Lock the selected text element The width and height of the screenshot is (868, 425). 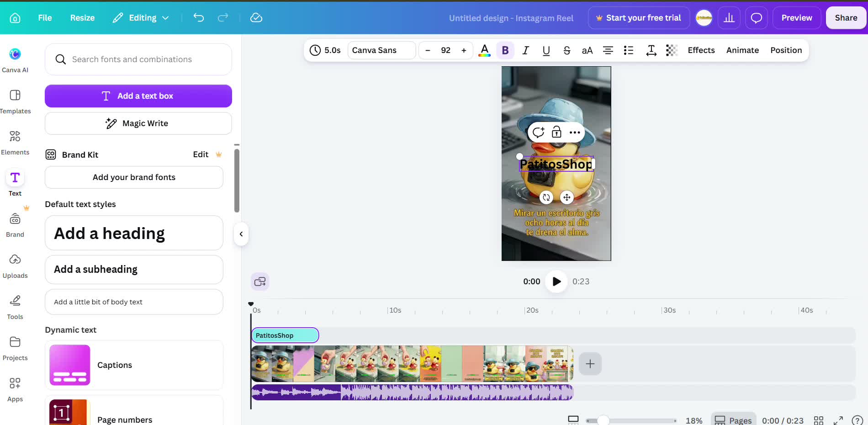(x=556, y=132)
